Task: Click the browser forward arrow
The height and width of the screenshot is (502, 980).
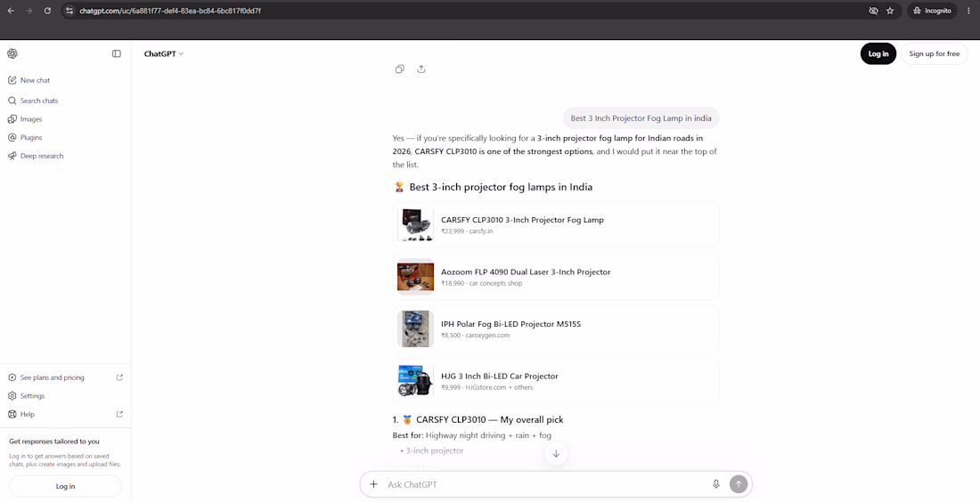Action: [29, 11]
